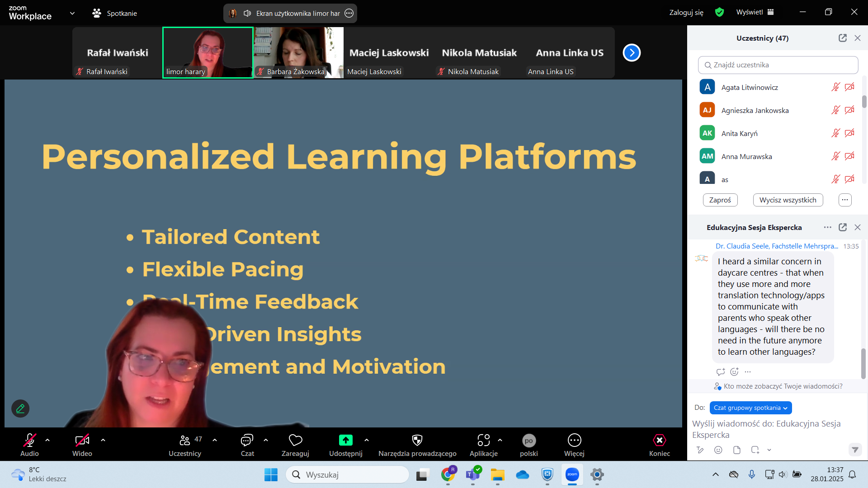
Task: Open the Wyświetl view menu
Action: coord(755,12)
